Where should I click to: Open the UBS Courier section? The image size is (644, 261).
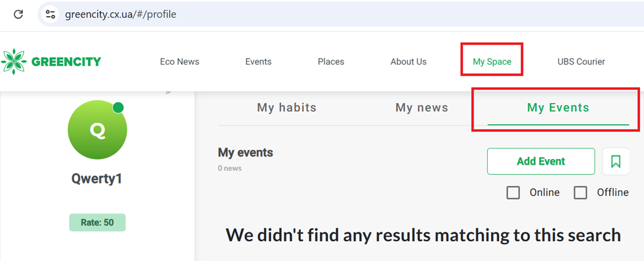pos(581,62)
